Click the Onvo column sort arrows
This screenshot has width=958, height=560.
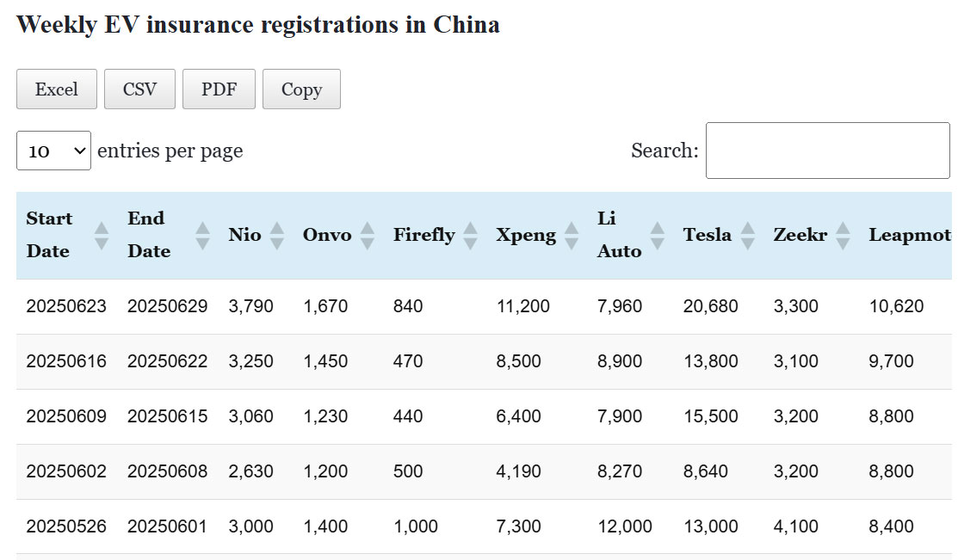click(368, 236)
